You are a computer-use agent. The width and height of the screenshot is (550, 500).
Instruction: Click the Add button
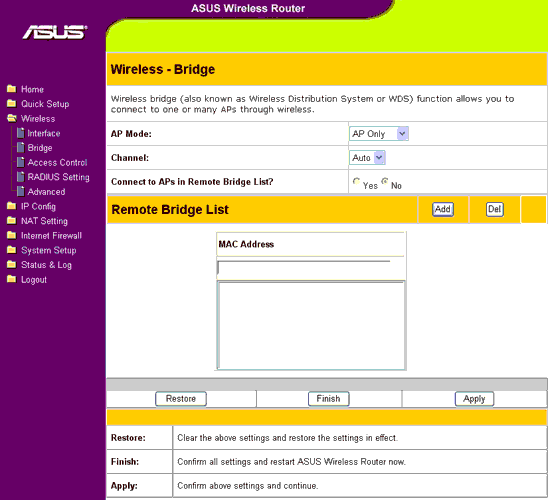(443, 209)
